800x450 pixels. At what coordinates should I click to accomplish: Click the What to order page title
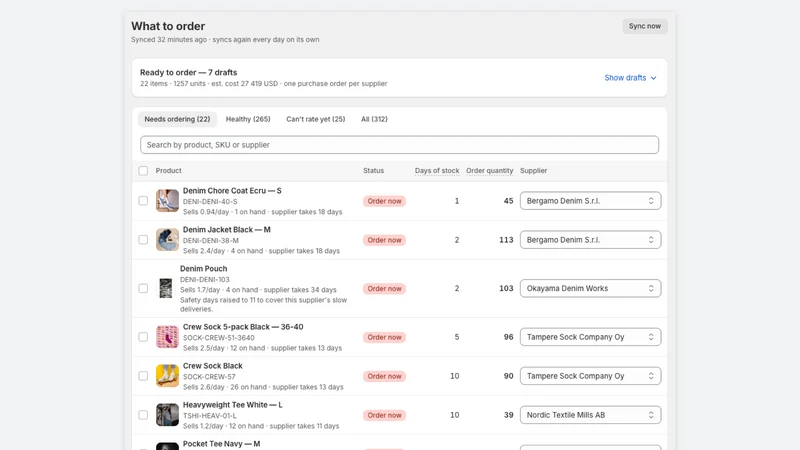point(168,26)
